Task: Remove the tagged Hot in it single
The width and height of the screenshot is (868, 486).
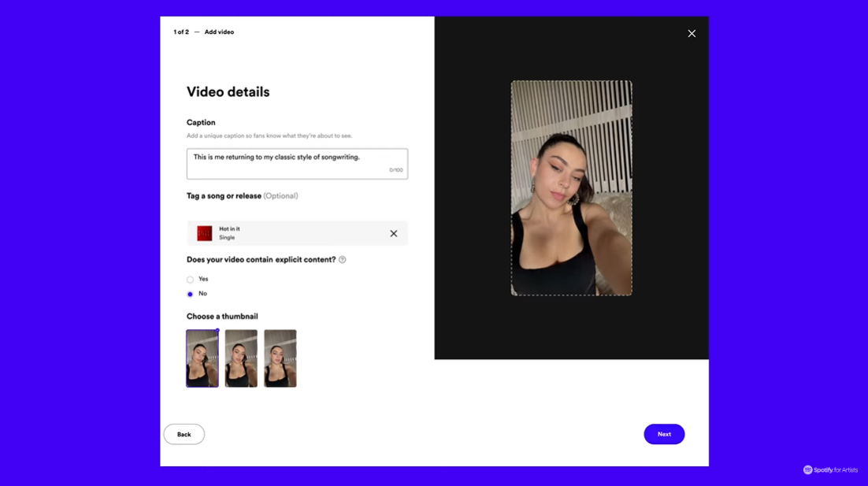Action: (x=394, y=233)
